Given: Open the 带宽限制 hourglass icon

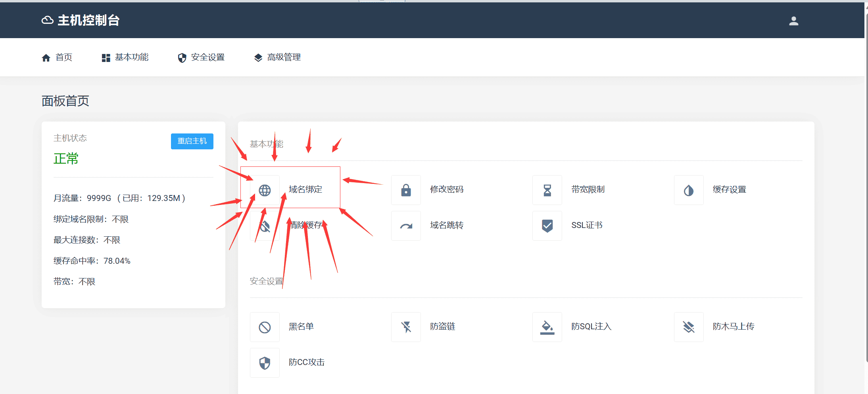Looking at the screenshot, I should click(547, 190).
